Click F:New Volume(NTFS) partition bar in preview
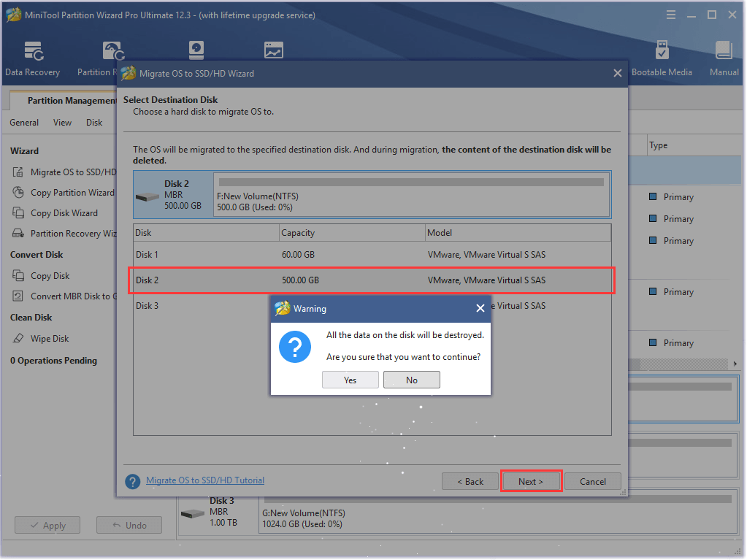This screenshot has height=560, width=747. (412, 194)
